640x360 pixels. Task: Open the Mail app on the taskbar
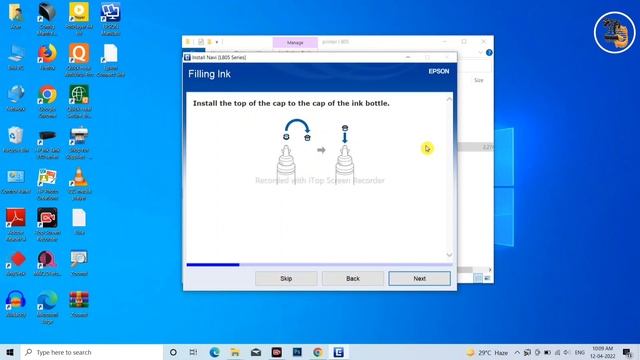coord(256,352)
